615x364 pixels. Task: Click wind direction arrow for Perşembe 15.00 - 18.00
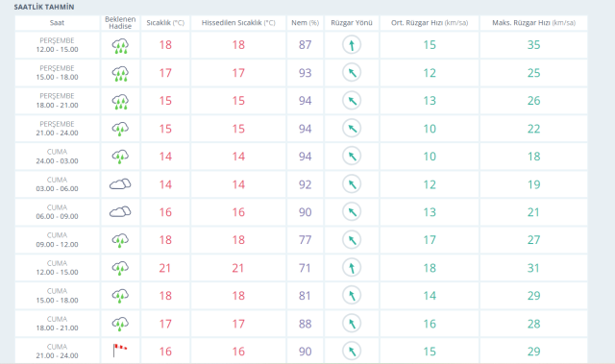coord(352,72)
